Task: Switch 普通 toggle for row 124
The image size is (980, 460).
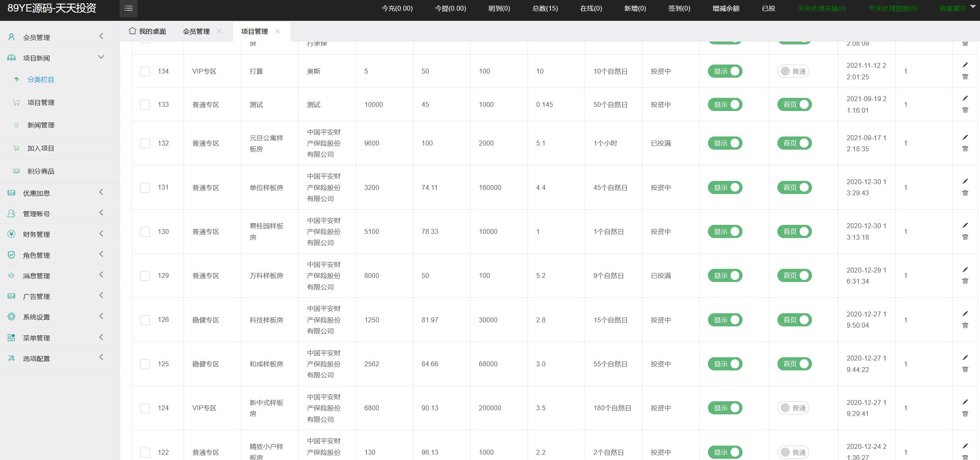Action: pos(793,408)
